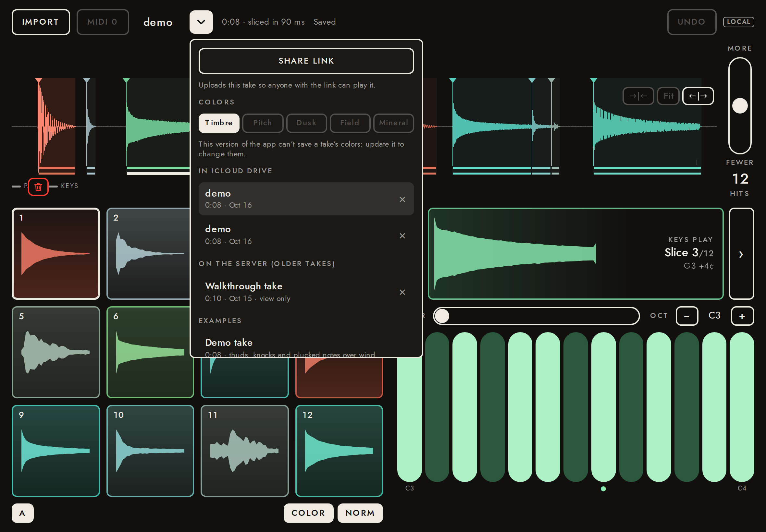Open the take list dropdown chevron

201,22
